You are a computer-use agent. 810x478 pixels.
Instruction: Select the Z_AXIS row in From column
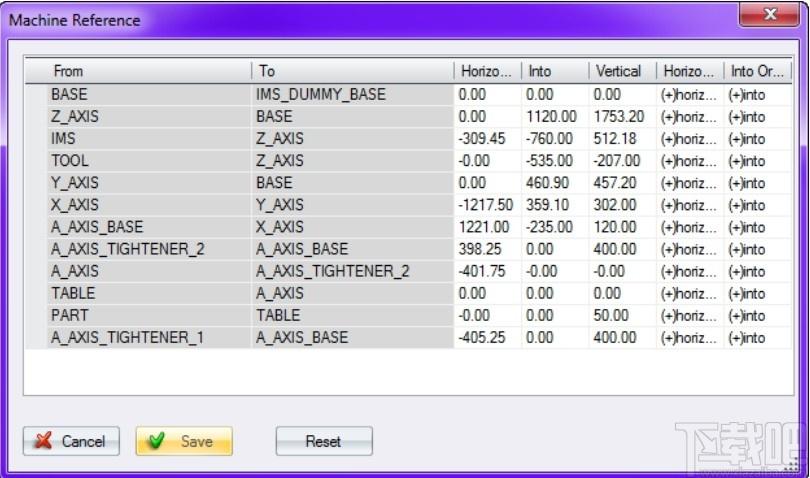click(x=149, y=117)
